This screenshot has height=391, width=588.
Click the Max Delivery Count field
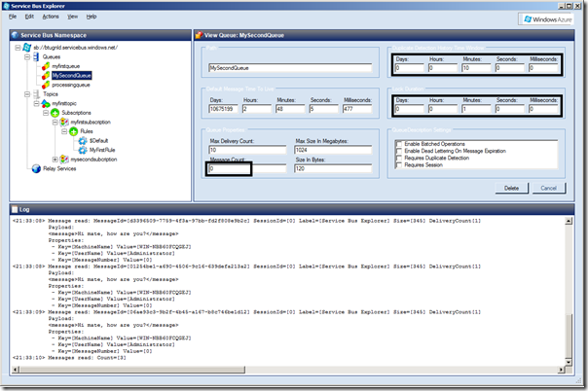(x=247, y=151)
